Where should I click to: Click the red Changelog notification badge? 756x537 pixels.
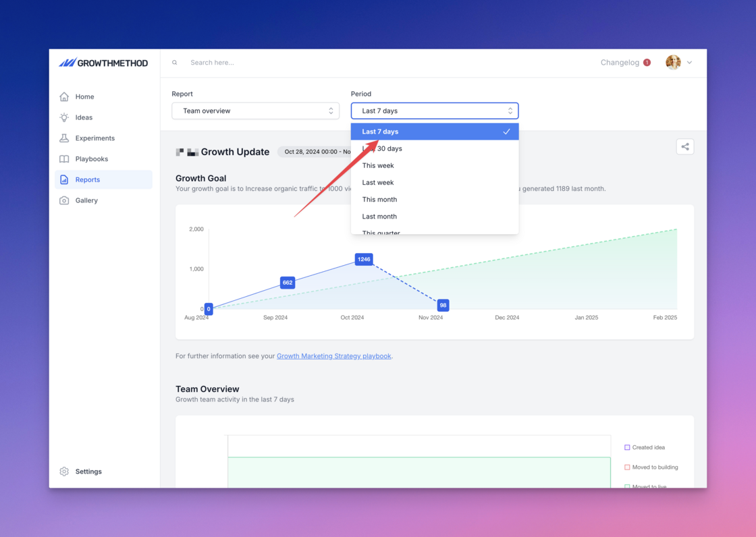click(x=647, y=62)
